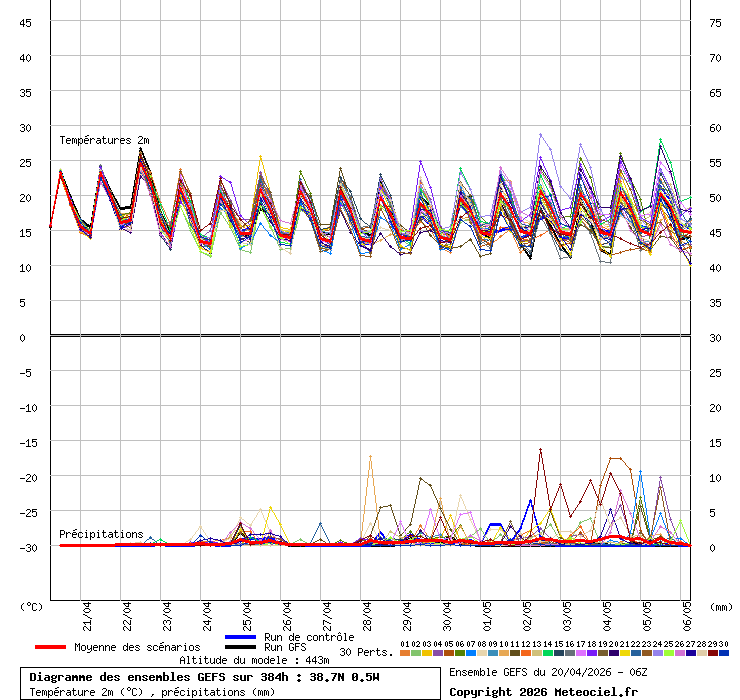Click the 28/04 date axis label

[367, 612]
